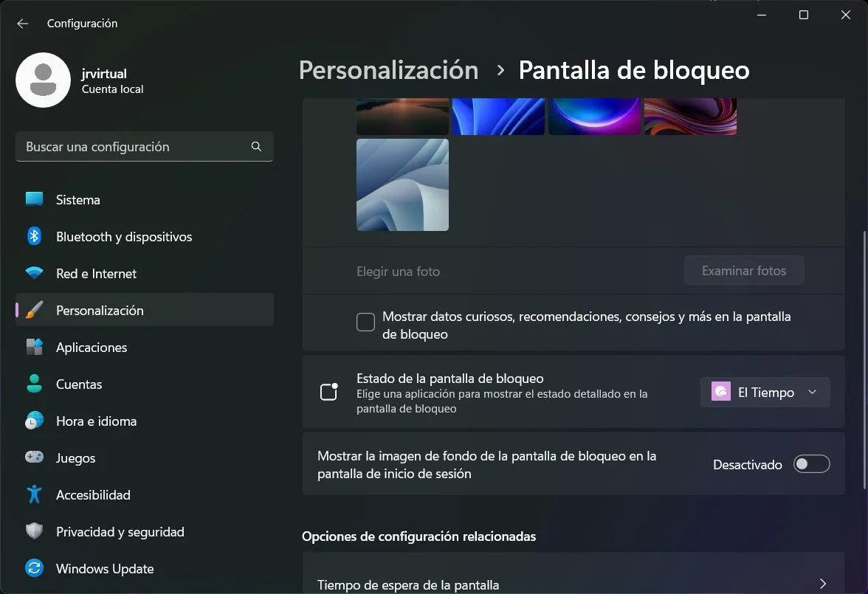Click the search magnifier icon
This screenshot has height=594, width=868.
[x=256, y=147]
